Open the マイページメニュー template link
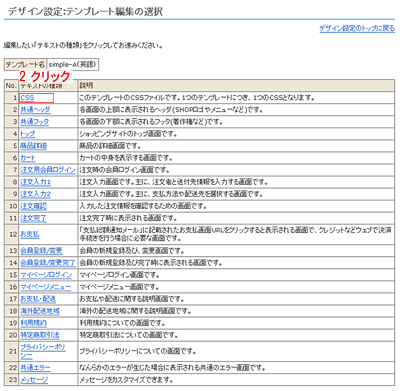400x391 pixels. click(46, 287)
